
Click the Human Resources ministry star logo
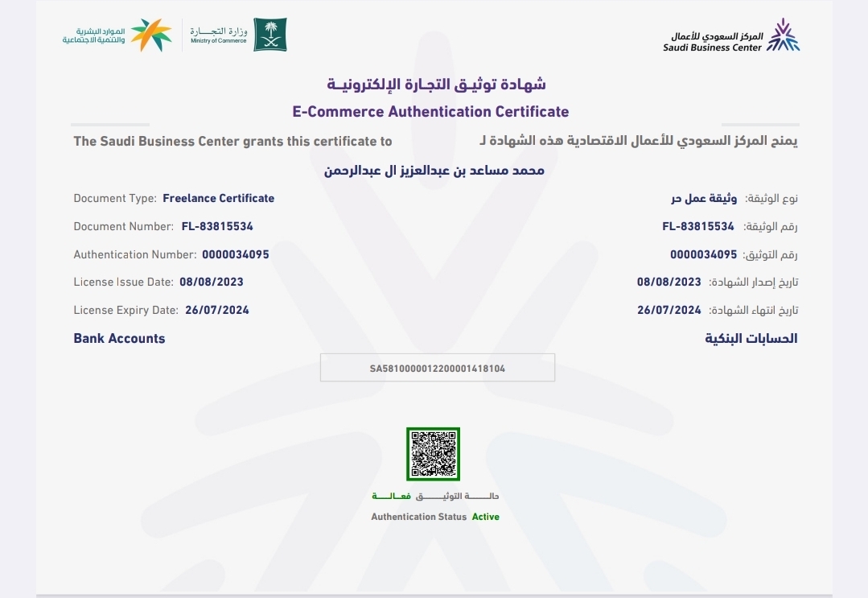(151, 35)
